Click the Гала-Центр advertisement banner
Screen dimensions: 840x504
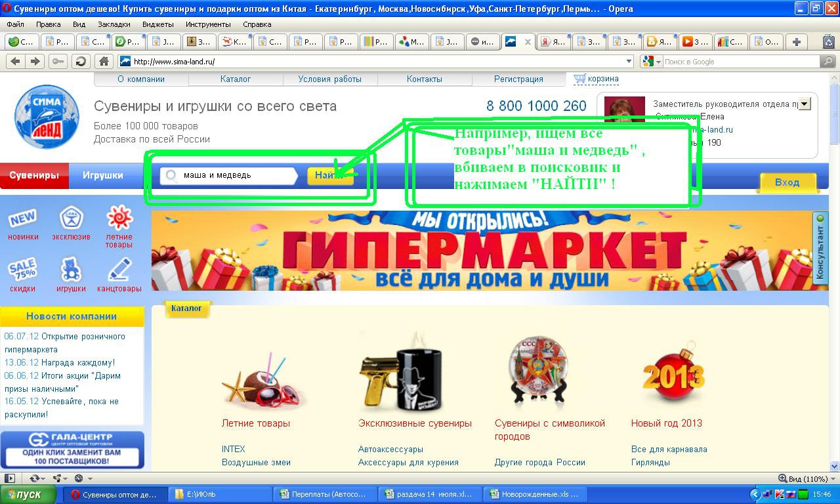(x=72, y=450)
